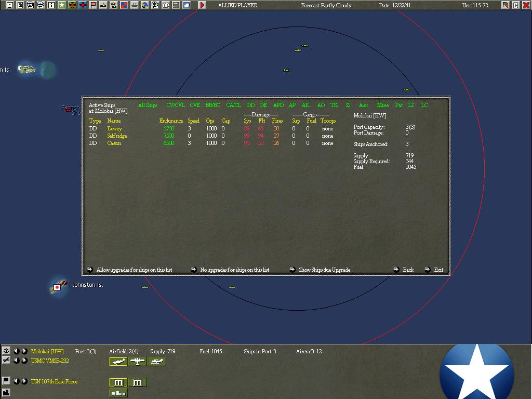Screen dimensions: 532x399
Task: Filter the list by CV/CVL
Action: pyautogui.click(x=176, y=105)
